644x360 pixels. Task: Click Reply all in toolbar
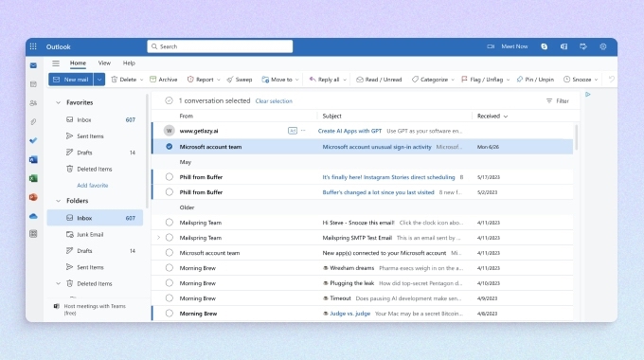pos(325,80)
